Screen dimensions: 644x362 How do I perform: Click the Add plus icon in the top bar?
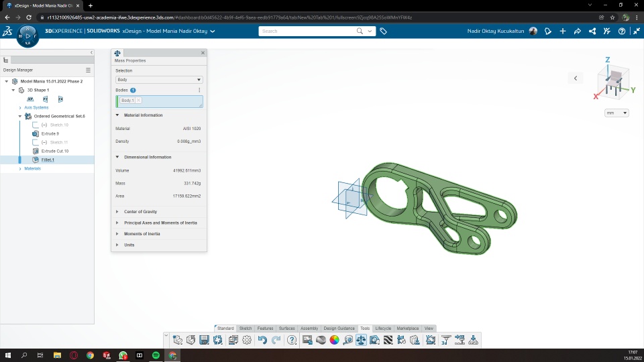point(563,32)
